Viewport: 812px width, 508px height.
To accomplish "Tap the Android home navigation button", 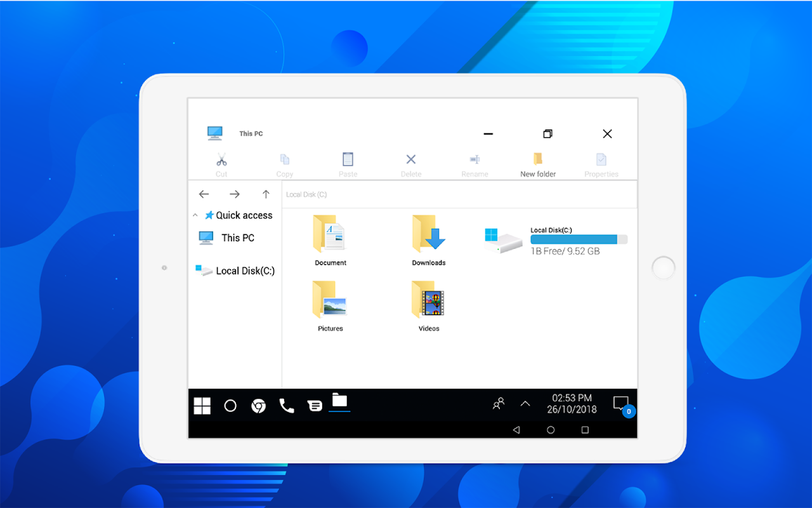I will coord(551,430).
